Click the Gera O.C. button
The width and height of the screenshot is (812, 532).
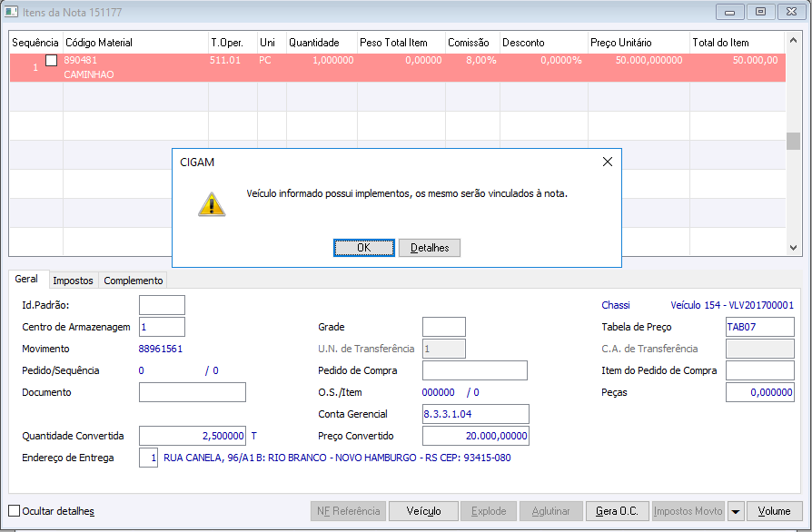(x=618, y=511)
